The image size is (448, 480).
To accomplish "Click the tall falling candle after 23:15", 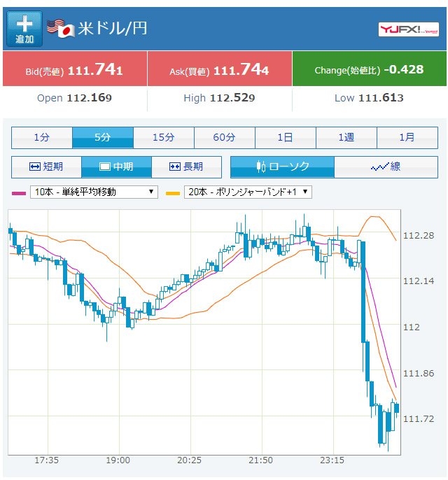I will click(363, 292).
